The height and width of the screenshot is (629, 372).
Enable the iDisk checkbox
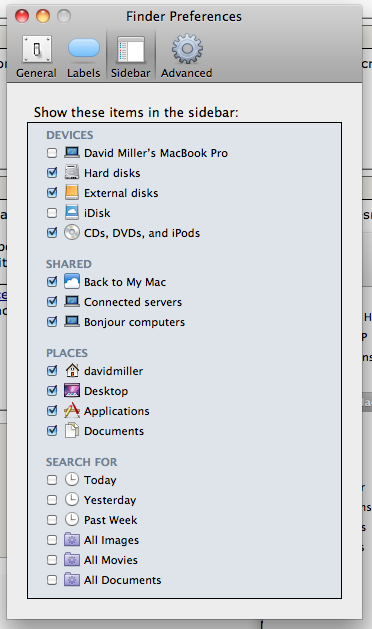(x=52, y=213)
